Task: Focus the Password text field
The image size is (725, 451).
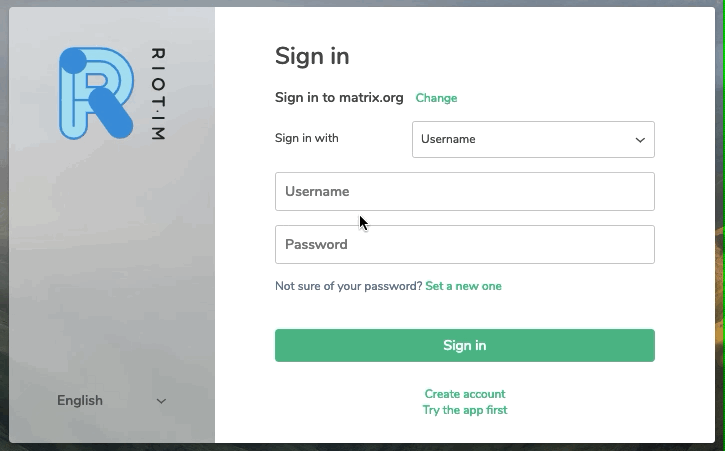Action: (465, 245)
